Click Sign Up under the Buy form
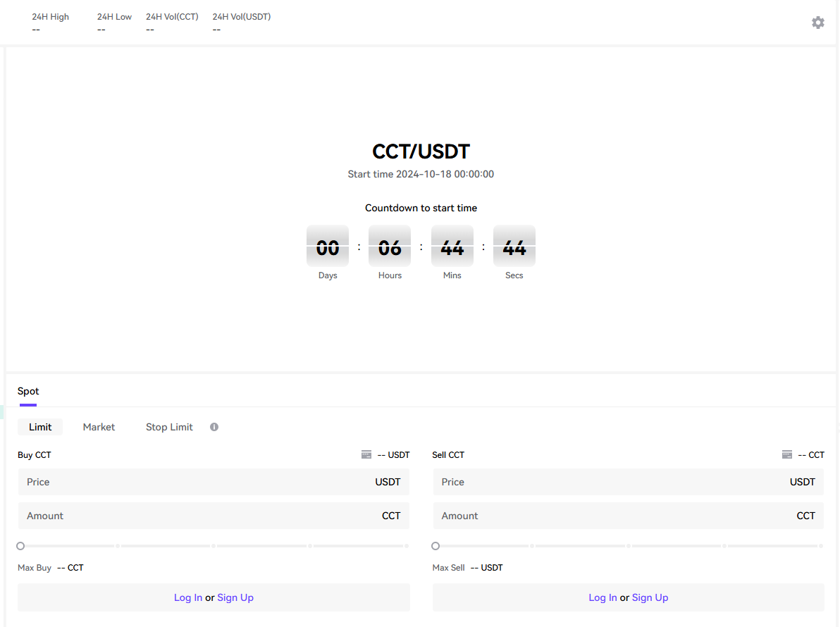 pyautogui.click(x=235, y=597)
